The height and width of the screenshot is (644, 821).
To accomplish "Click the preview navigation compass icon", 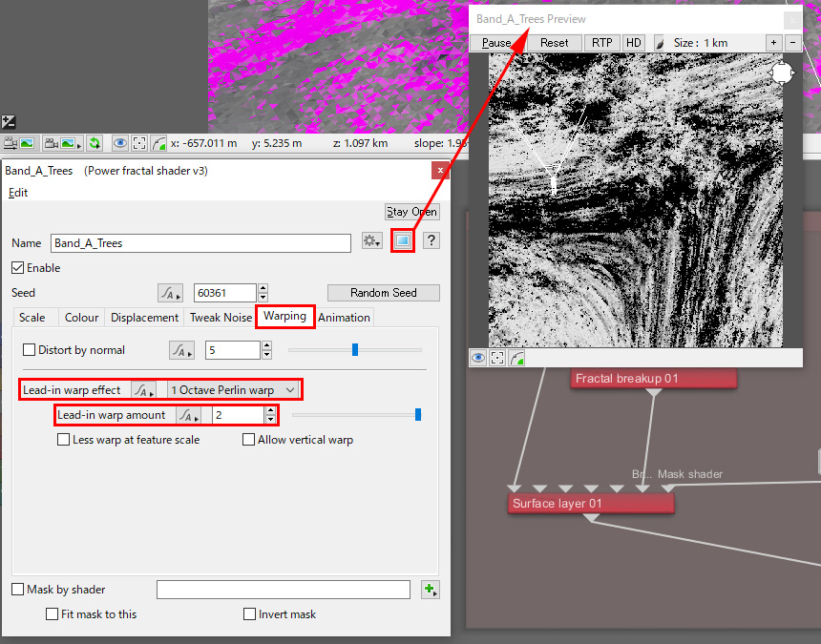I will tap(782, 73).
